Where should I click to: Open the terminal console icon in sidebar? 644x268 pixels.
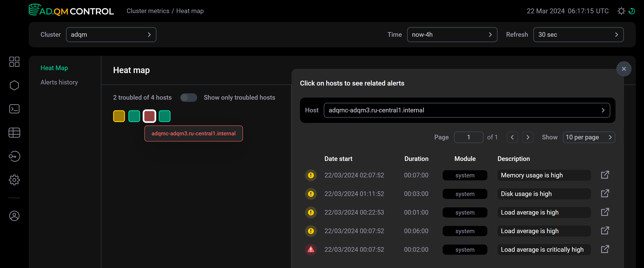pos(14,109)
